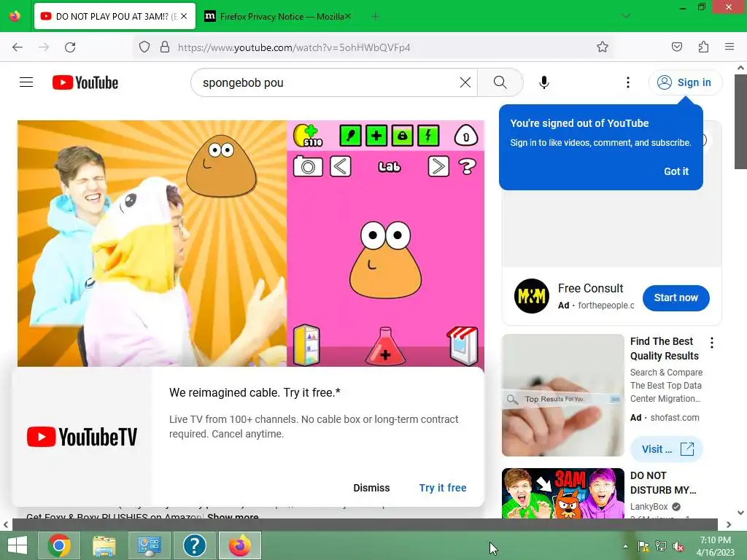747x560 pixels.
Task: Open tracking protection shield info
Action: point(144,47)
